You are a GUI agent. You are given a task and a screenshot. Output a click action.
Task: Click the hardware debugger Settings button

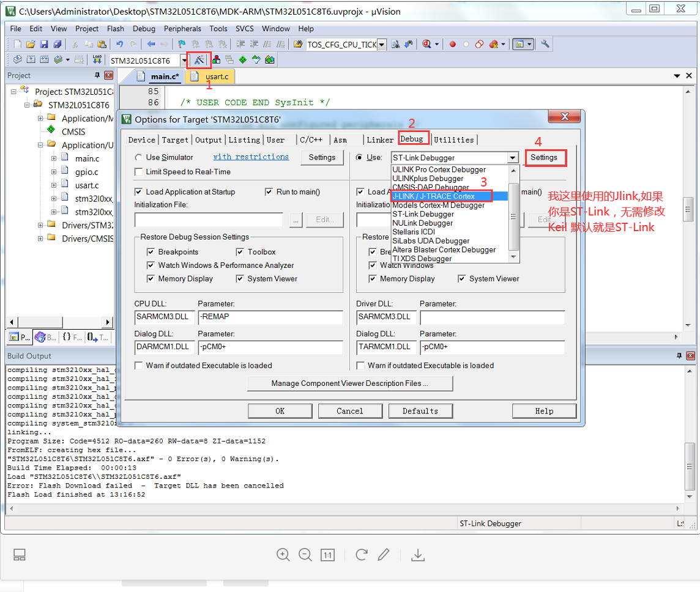point(544,158)
